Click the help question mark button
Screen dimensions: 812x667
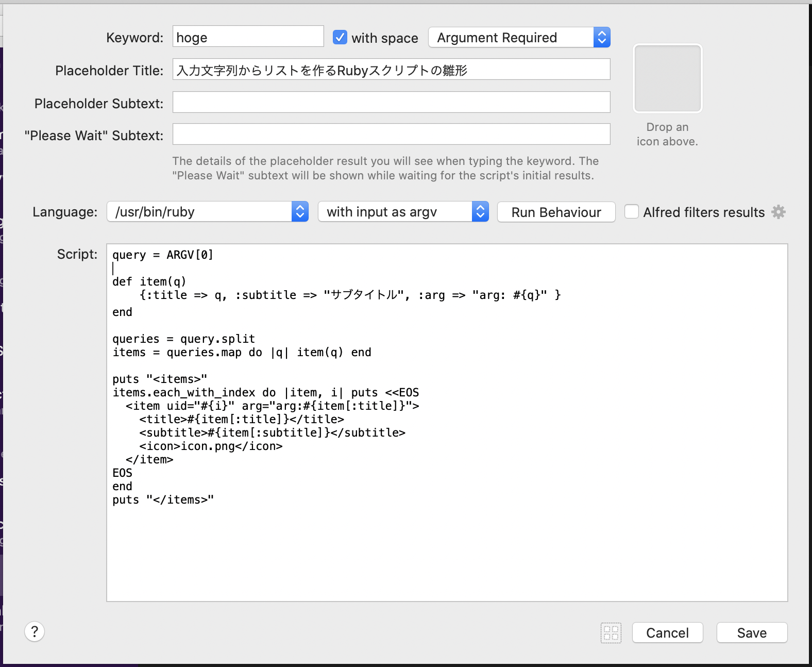click(x=35, y=631)
